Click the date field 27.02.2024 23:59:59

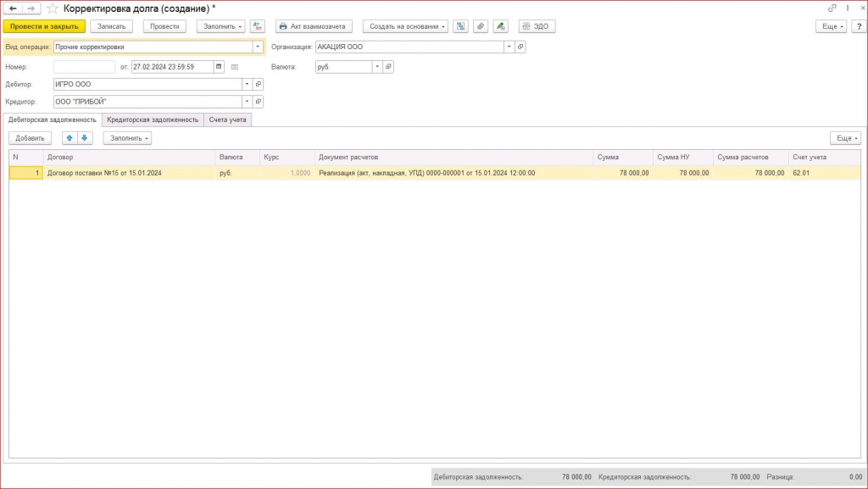[172, 67]
